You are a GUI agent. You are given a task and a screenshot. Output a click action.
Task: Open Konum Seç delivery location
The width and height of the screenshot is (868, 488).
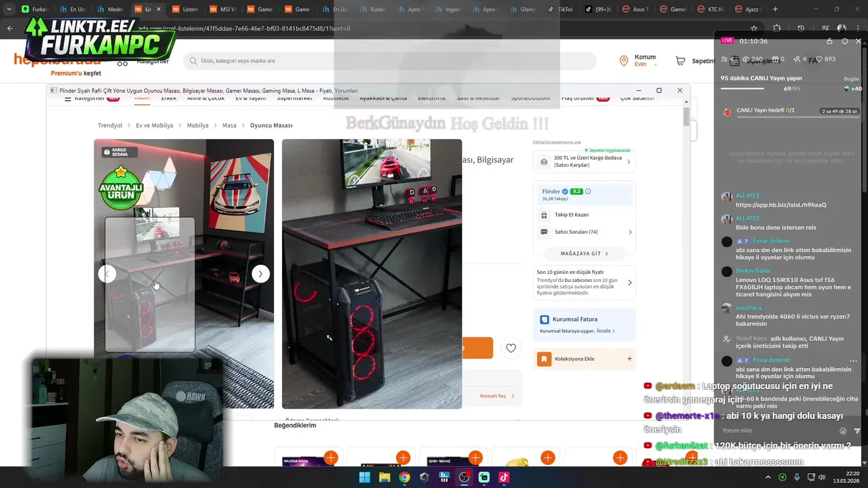coord(496,396)
